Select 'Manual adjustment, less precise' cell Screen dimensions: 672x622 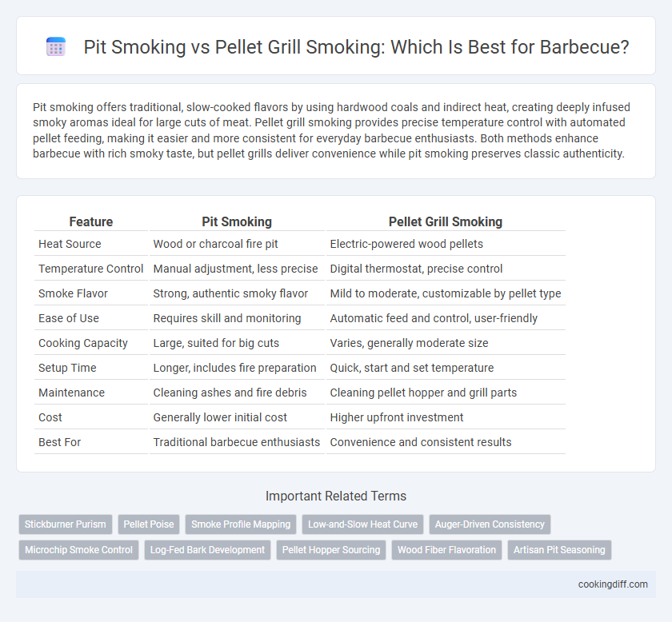[237, 269]
